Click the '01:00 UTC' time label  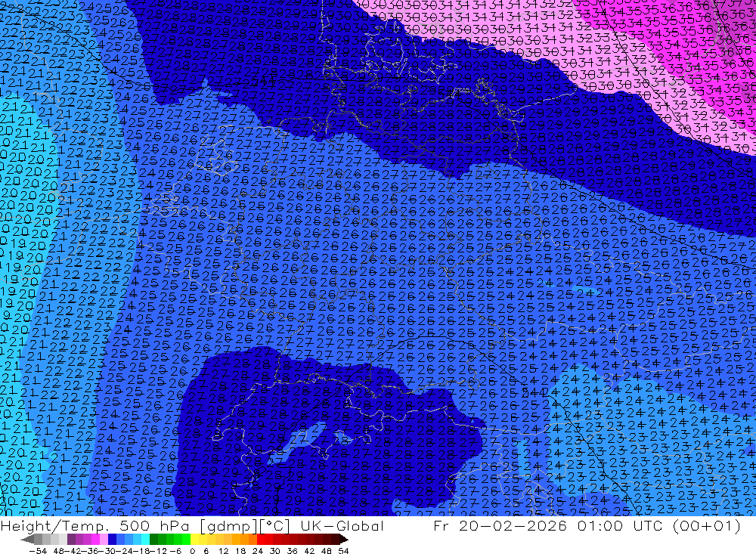pyautogui.click(x=618, y=525)
